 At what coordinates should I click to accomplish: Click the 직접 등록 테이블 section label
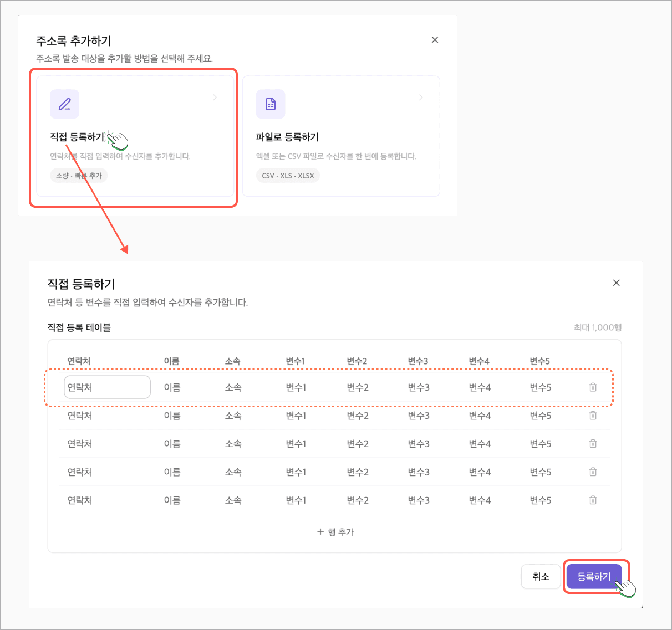coord(79,327)
